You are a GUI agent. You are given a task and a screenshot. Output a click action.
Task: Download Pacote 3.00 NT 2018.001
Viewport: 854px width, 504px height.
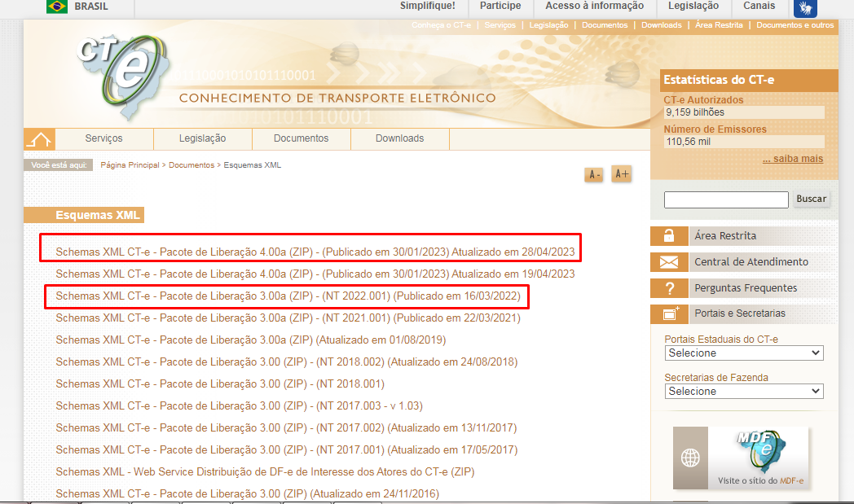(220, 384)
